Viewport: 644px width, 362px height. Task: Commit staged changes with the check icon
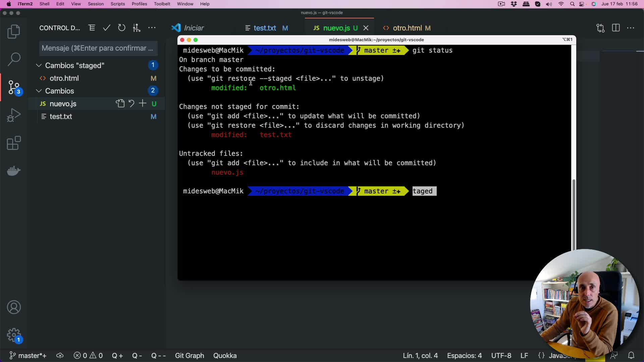pyautogui.click(x=107, y=28)
